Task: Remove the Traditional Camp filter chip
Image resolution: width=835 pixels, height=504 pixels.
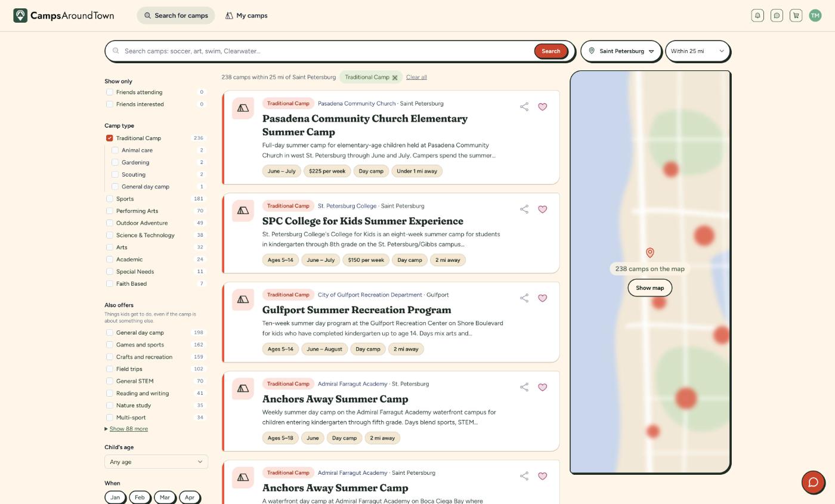Action: coord(395,78)
